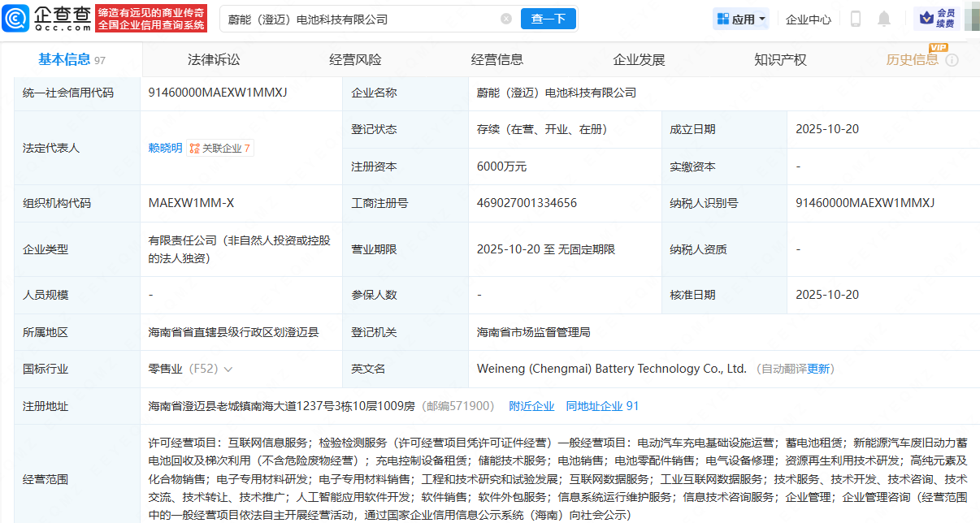The image size is (980, 523).
Task: Click into the company name search field
Action: click(x=358, y=19)
